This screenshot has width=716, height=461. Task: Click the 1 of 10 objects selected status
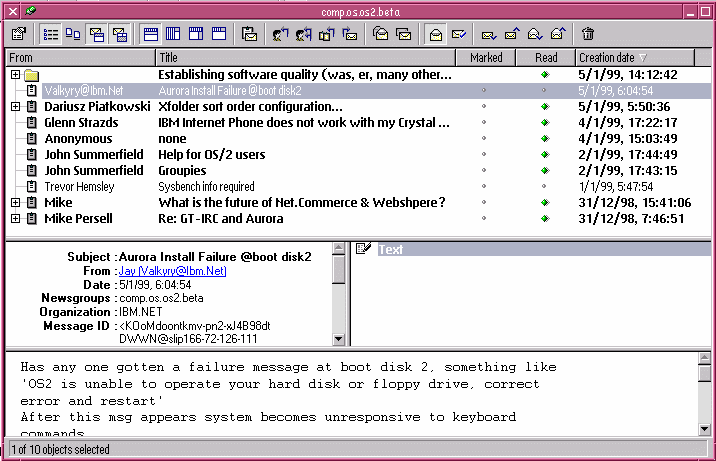coord(60,450)
